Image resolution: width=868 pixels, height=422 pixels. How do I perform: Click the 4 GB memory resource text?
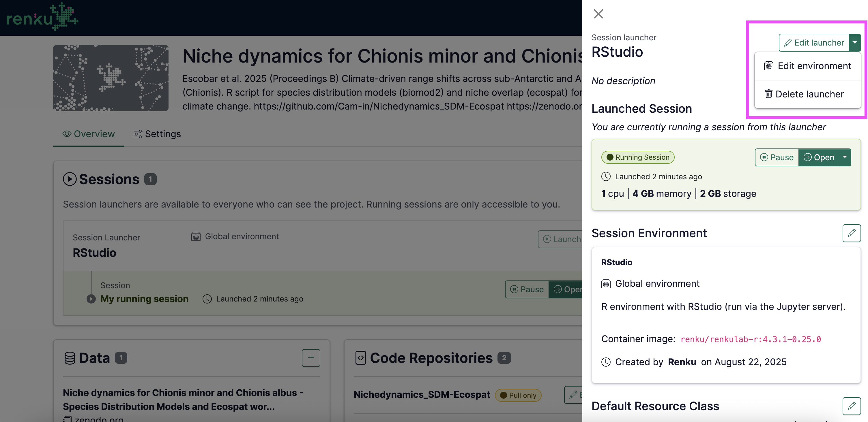pyautogui.click(x=662, y=193)
